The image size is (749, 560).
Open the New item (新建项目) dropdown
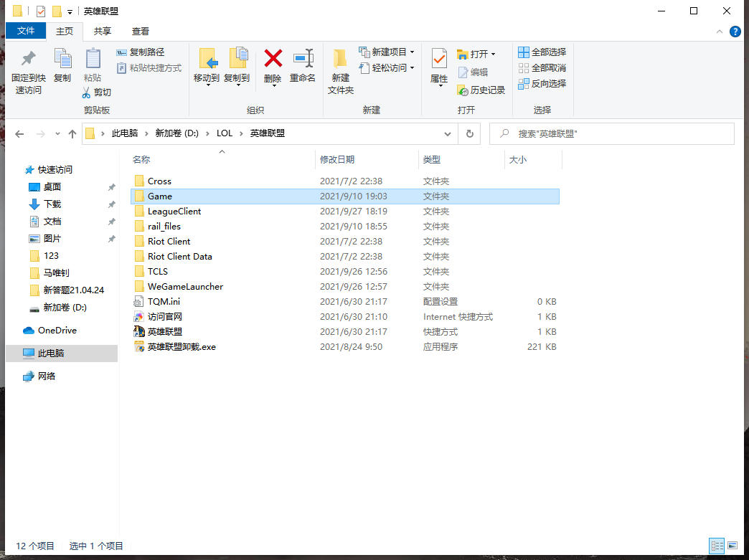coord(387,52)
